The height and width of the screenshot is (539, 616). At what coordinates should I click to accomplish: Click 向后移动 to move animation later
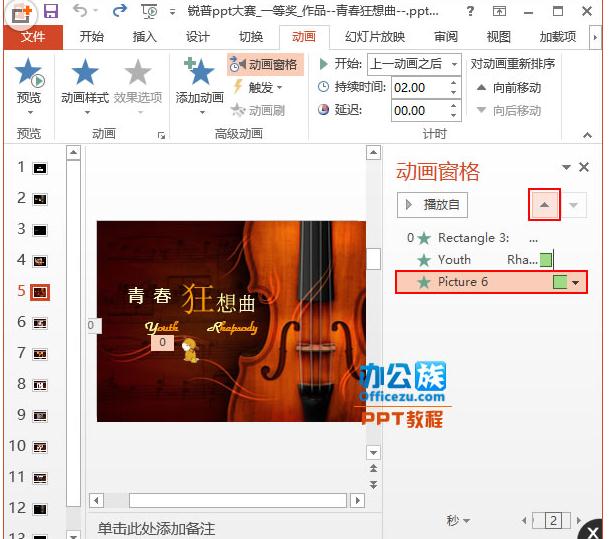[509, 111]
